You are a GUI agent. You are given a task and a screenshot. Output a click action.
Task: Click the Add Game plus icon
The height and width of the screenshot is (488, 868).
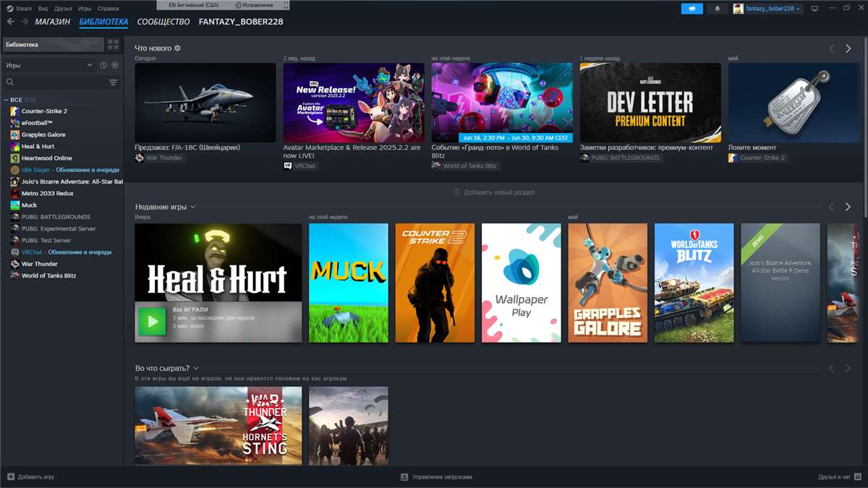click(x=11, y=477)
